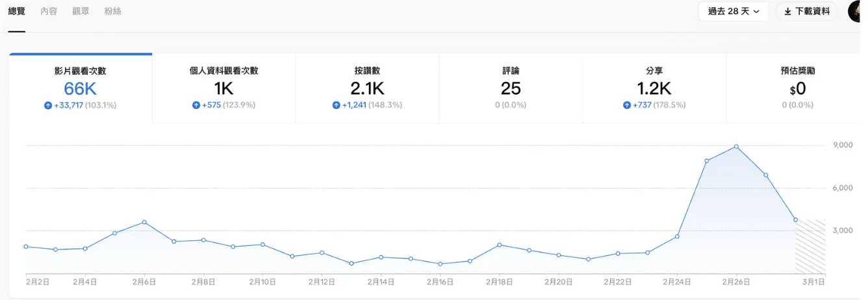Image resolution: width=868 pixels, height=300 pixels.
Task: Click the 6,000 y-axis label
Action: 843,188
